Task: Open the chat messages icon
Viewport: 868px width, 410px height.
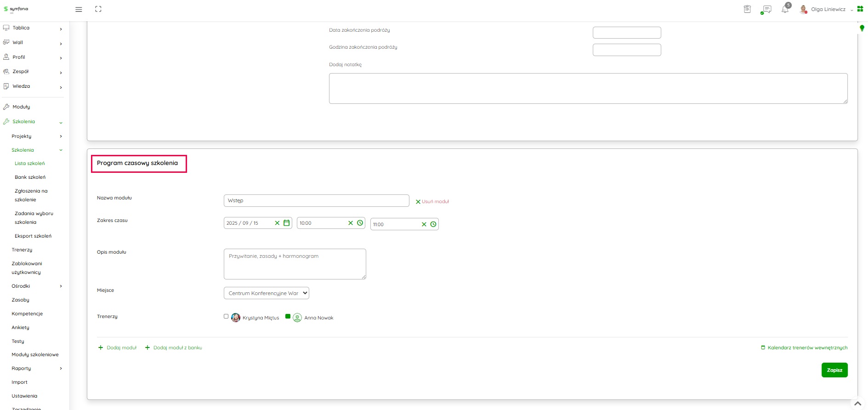Action: (x=766, y=9)
